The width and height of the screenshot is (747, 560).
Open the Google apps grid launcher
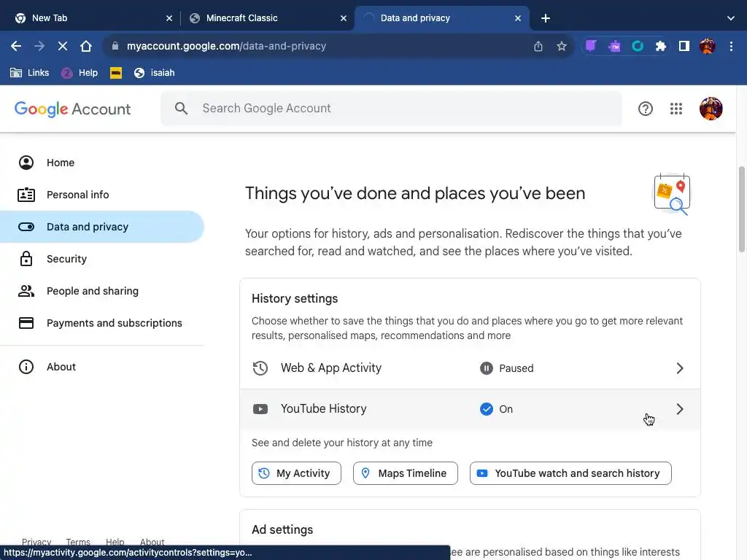pos(676,109)
